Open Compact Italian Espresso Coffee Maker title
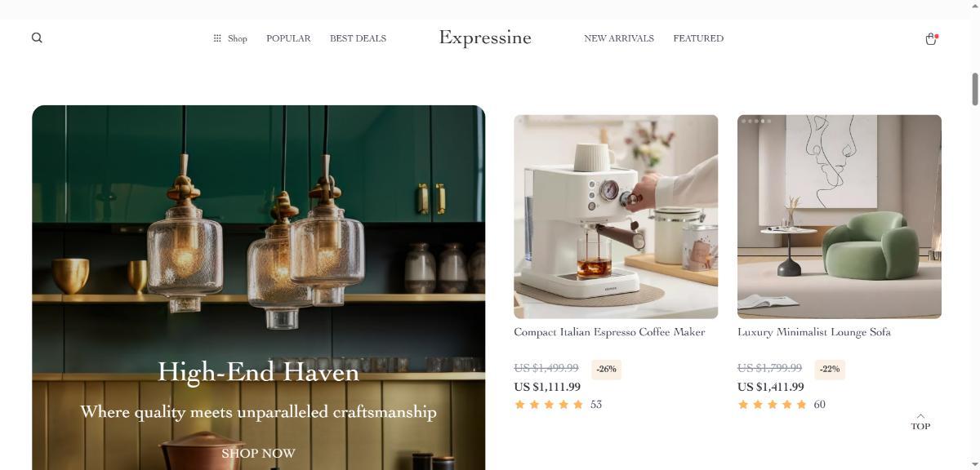The height and width of the screenshot is (470, 980). pos(609,332)
